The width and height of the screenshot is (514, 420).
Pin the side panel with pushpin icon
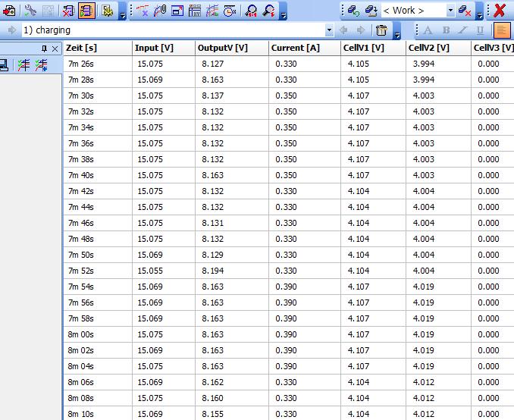point(44,49)
